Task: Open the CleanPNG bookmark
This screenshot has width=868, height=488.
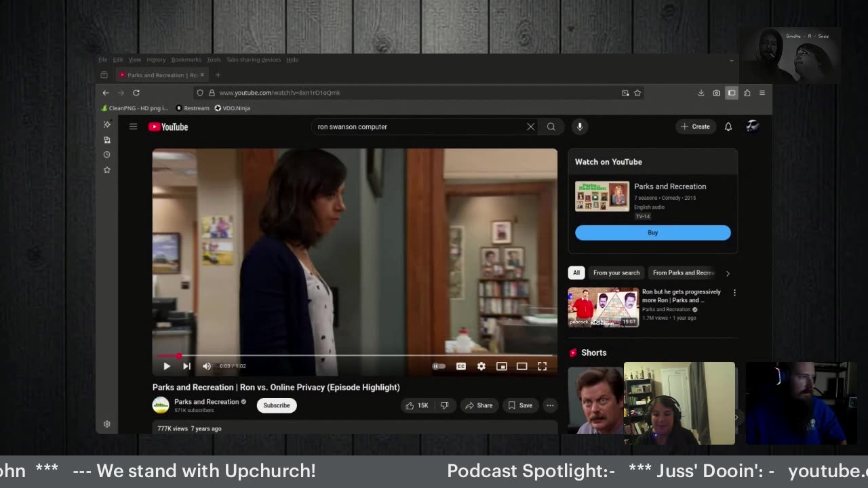Action: coord(134,108)
